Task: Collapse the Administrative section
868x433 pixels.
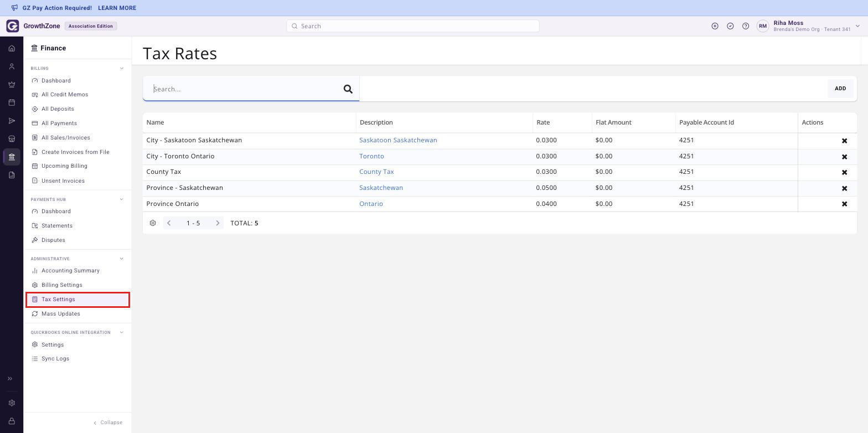Action: (x=122, y=259)
